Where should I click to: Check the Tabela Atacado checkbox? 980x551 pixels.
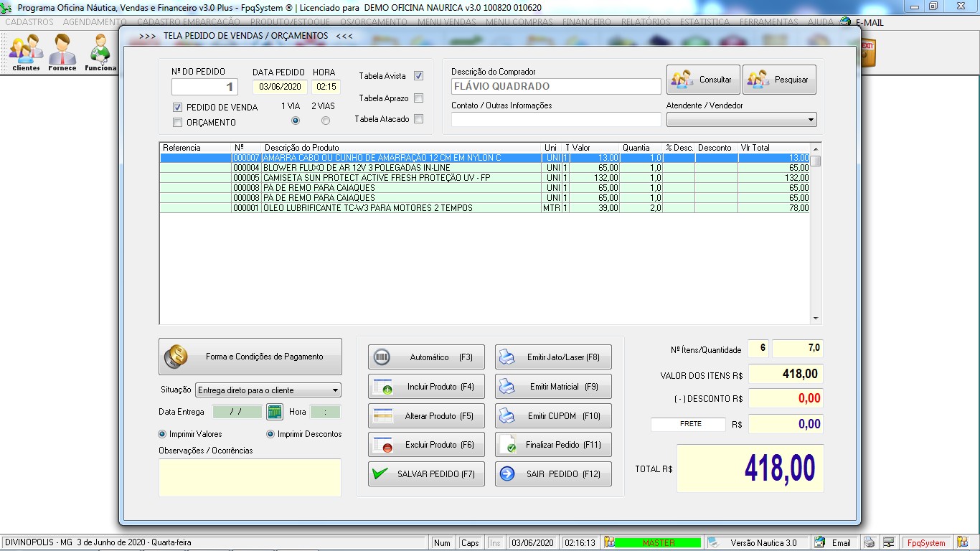coord(418,119)
